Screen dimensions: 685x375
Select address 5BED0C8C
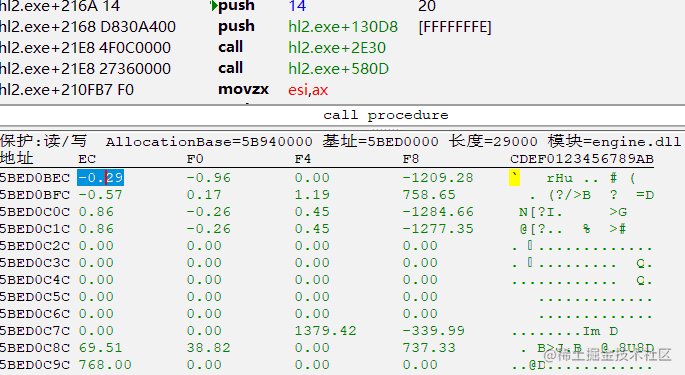click(x=35, y=348)
